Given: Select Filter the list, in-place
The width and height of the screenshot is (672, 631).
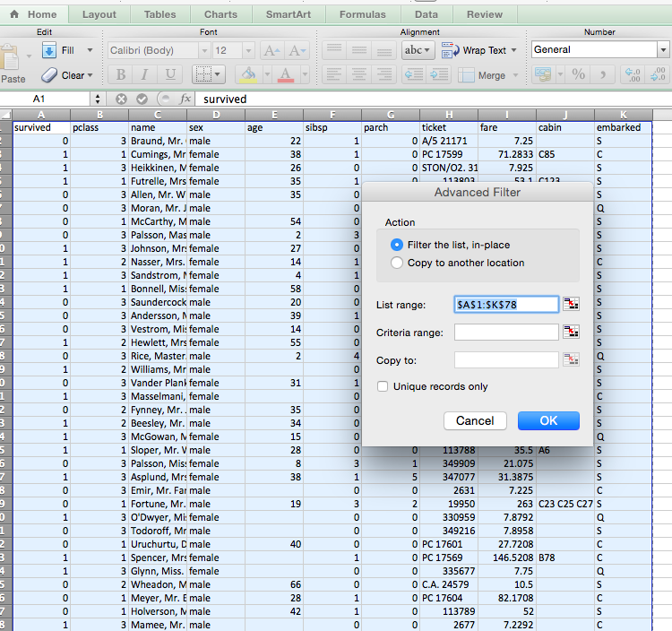Looking at the screenshot, I should [397, 245].
